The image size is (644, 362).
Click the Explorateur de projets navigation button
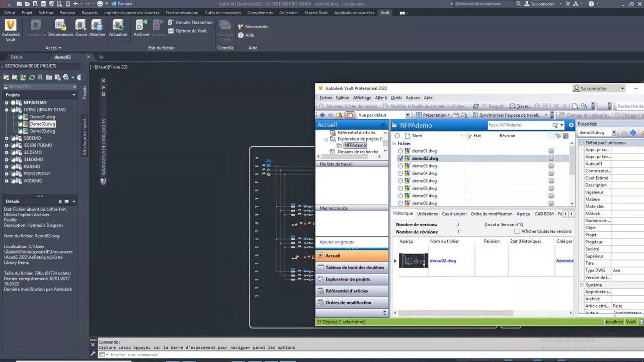click(x=352, y=279)
